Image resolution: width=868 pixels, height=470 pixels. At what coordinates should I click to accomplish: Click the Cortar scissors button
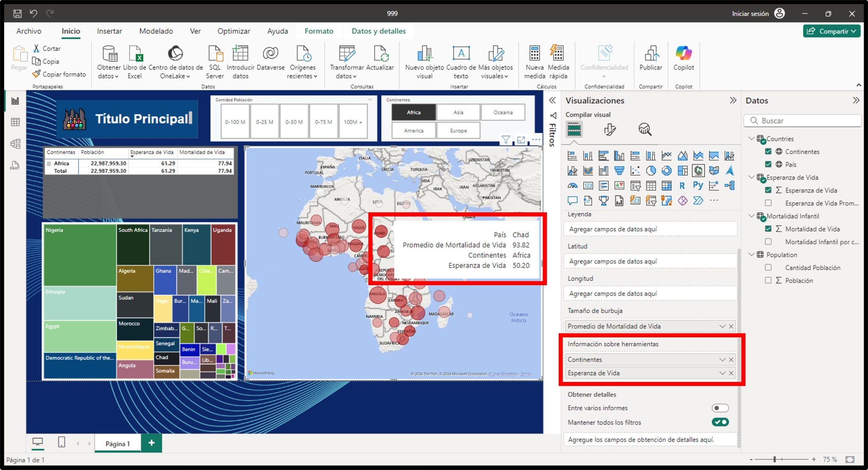(x=47, y=48)
